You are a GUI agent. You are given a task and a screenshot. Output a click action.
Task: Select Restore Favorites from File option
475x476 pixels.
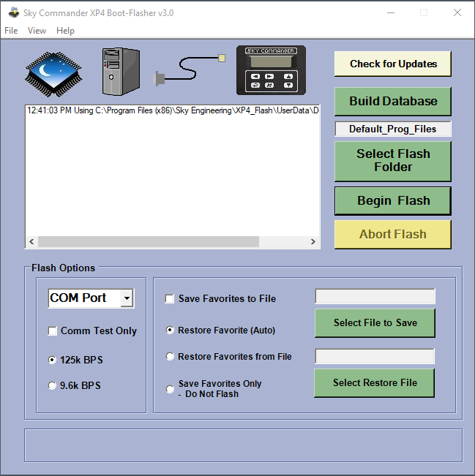[170, 356]
